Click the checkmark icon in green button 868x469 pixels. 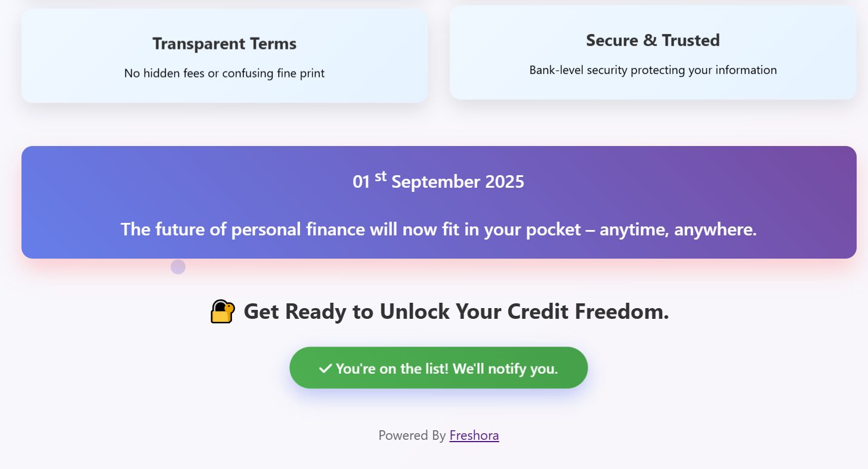pyautogui.click(x=325, y=369)
